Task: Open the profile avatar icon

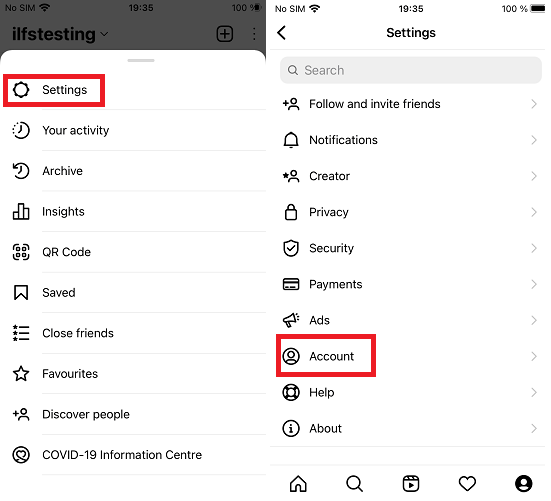Action: (524, 483)
